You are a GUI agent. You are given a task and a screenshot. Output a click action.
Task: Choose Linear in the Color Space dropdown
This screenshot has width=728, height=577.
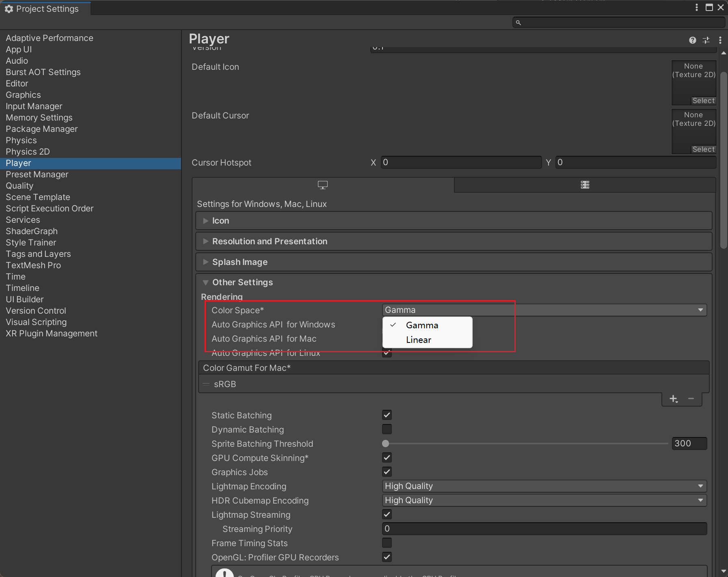pyautogui.click(x=419, y=340)
